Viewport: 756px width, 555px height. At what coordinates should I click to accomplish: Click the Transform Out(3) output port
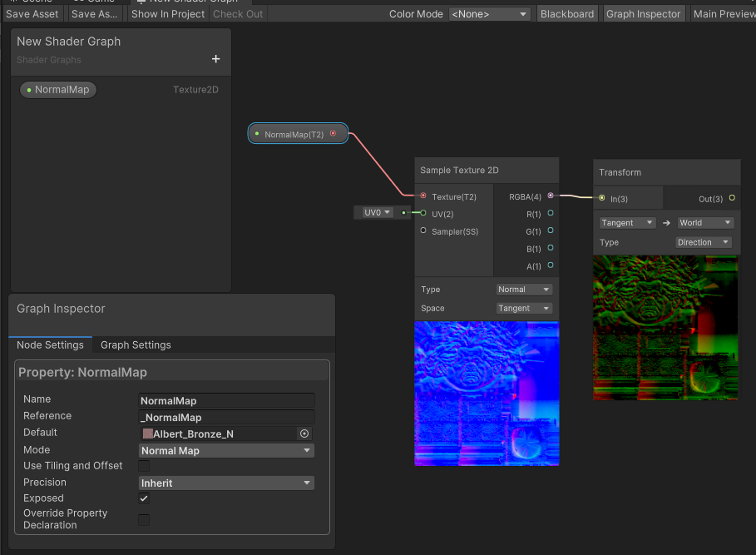[732, 198]
